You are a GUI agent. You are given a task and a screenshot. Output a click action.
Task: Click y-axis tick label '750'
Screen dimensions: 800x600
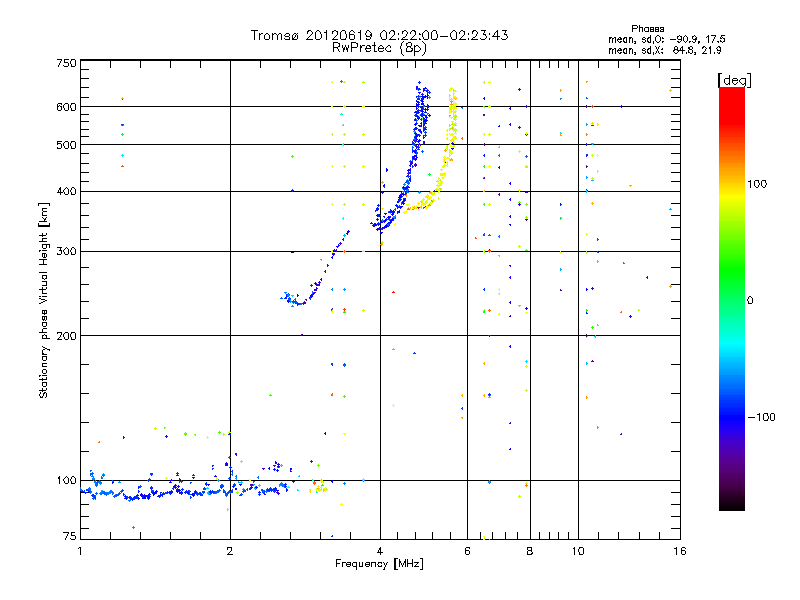point(66,64)
